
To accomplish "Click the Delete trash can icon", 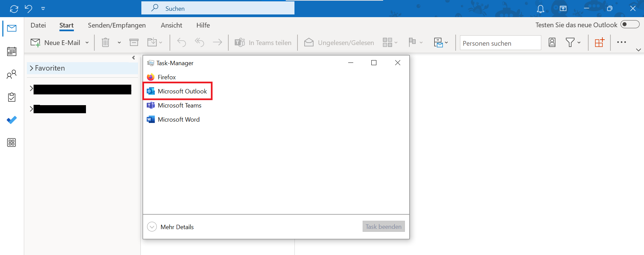I will 105,42.
